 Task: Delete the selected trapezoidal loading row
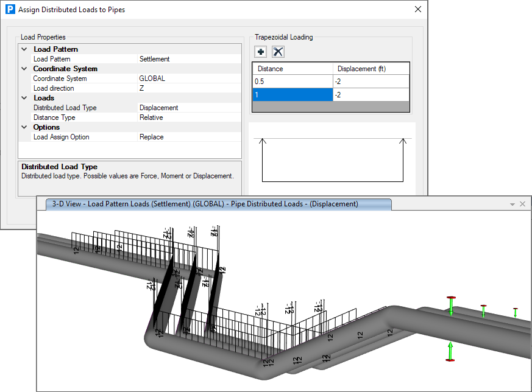(x=278, y=52)
